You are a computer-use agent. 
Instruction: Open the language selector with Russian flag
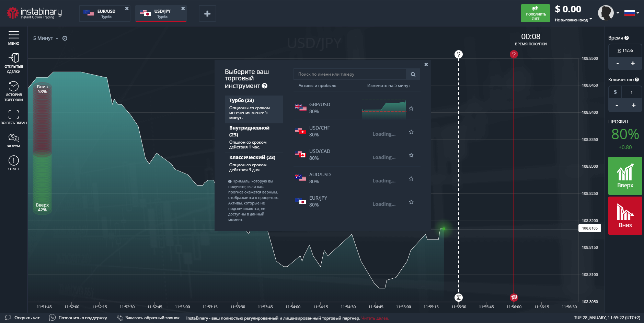click(631, 13)
